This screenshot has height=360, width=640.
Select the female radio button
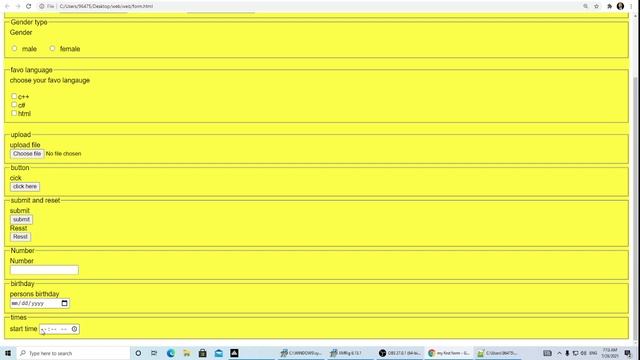(52, 48)
